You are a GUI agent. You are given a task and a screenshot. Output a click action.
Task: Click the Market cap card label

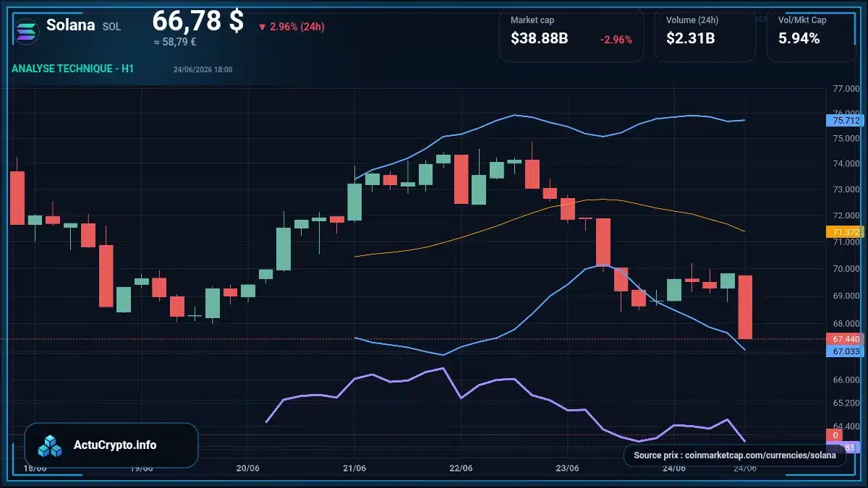tap(532, 20)
